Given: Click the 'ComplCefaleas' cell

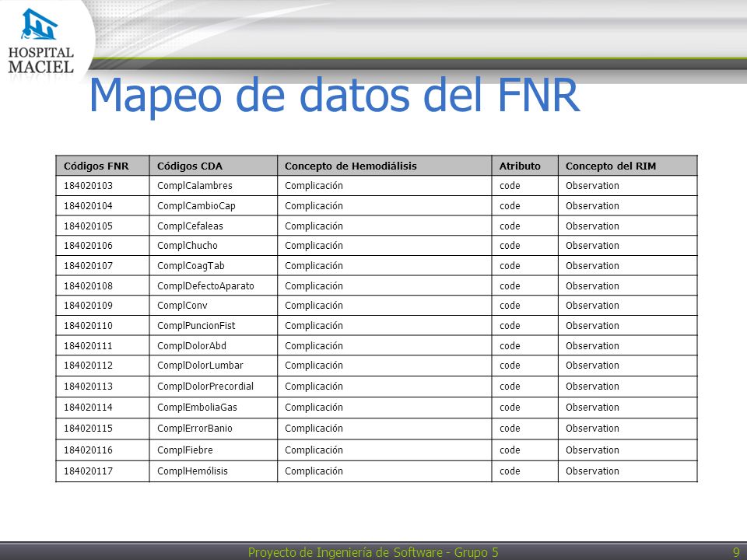Looking at the screenshot, I should [213, 226].
